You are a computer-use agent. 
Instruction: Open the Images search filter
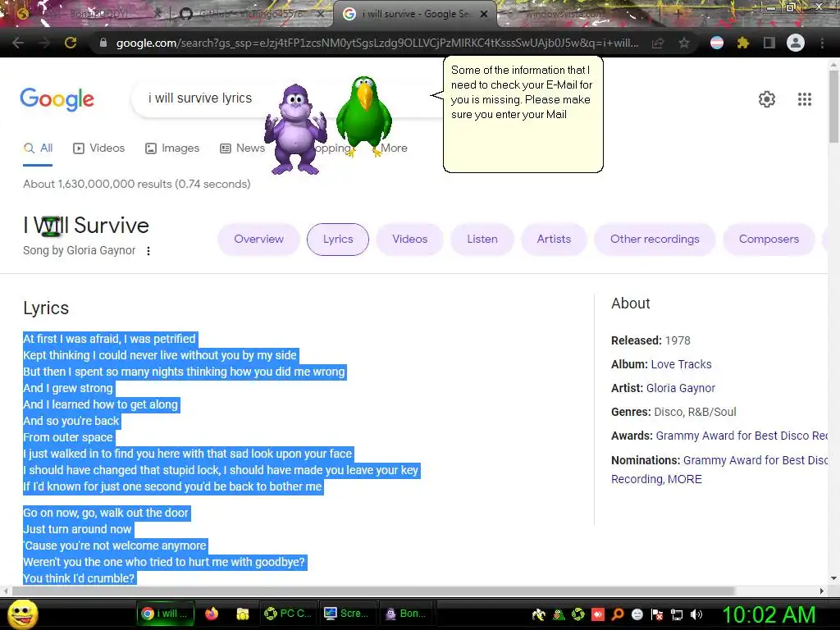pyautogui.click(x=172, y=148)
